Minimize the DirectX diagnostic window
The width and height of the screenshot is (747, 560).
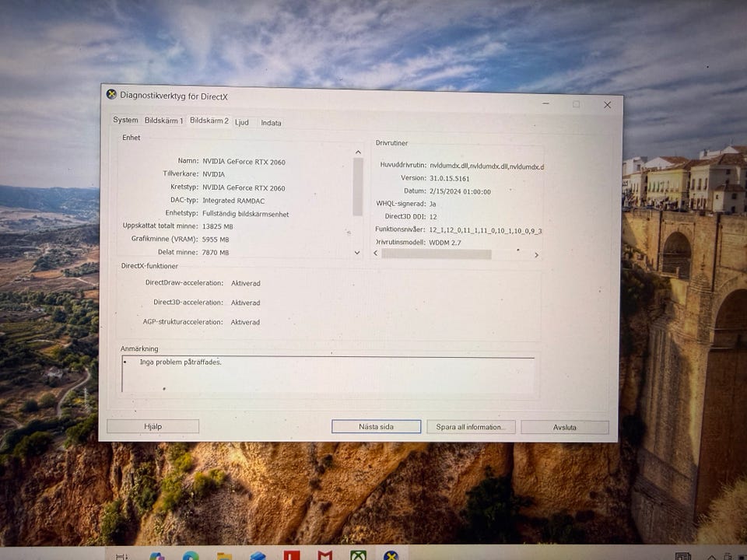click(x=546, y=103)
